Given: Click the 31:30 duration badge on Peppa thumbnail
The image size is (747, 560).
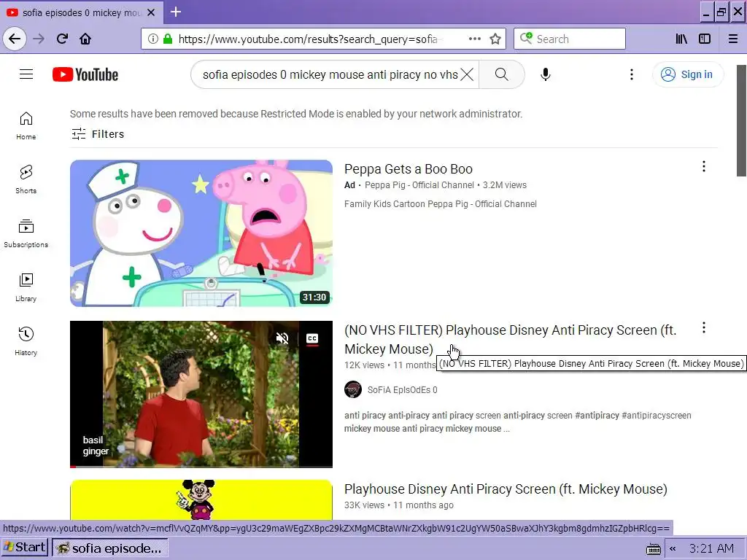Looking at the screenshot, I should [x=314, y=297].
